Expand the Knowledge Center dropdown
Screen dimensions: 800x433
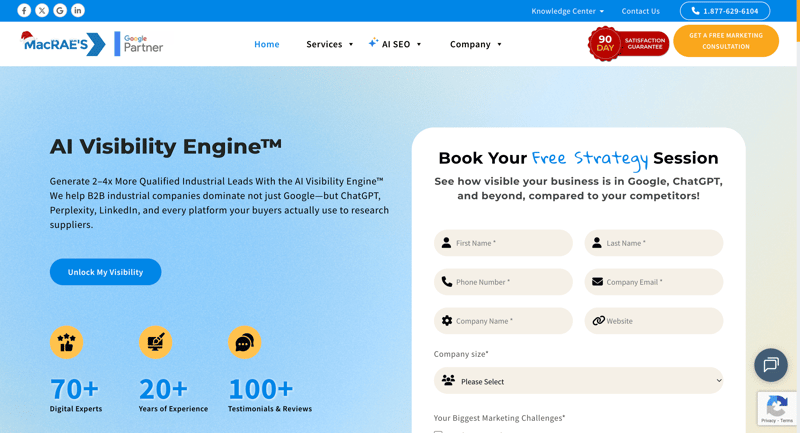[x=567, y=11]
